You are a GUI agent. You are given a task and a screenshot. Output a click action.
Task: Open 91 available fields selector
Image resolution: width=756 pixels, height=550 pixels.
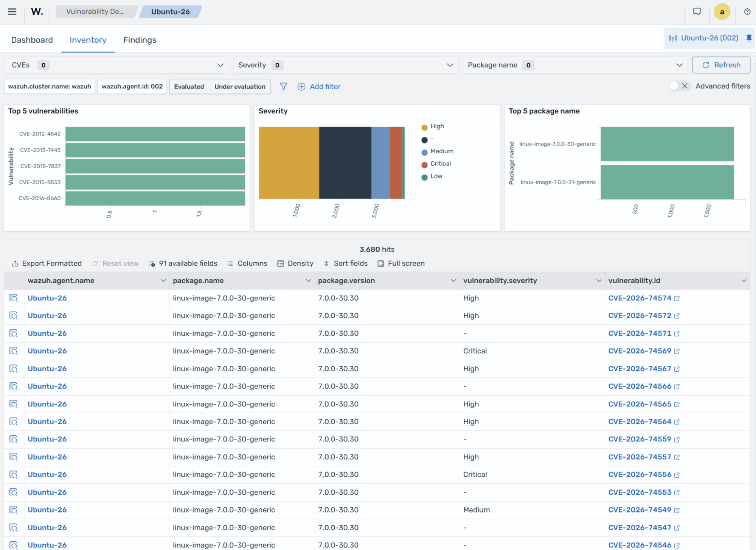tap(183, 263)
